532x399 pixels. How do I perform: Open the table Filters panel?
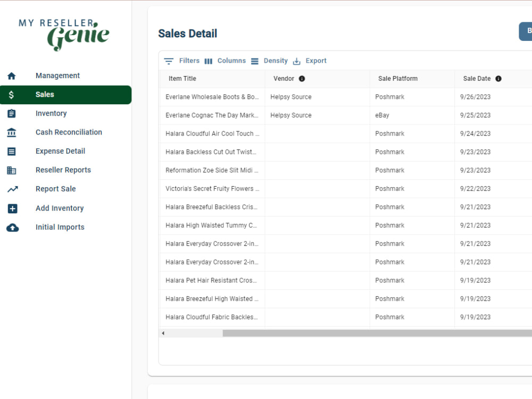coord(182,61)
